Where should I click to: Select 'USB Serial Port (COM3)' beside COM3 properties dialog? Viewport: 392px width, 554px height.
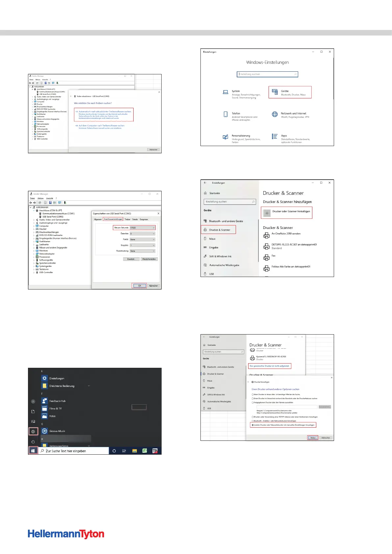(53, 217)
